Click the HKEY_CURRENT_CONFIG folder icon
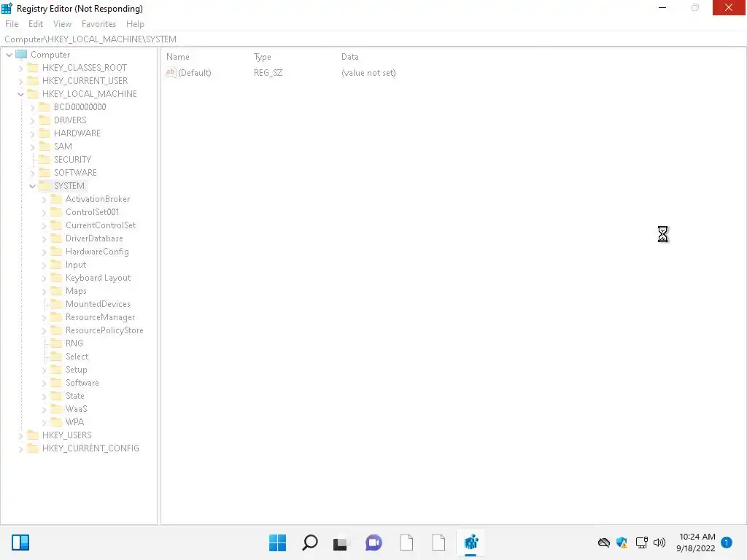747x560 pixels. [32, 448]
